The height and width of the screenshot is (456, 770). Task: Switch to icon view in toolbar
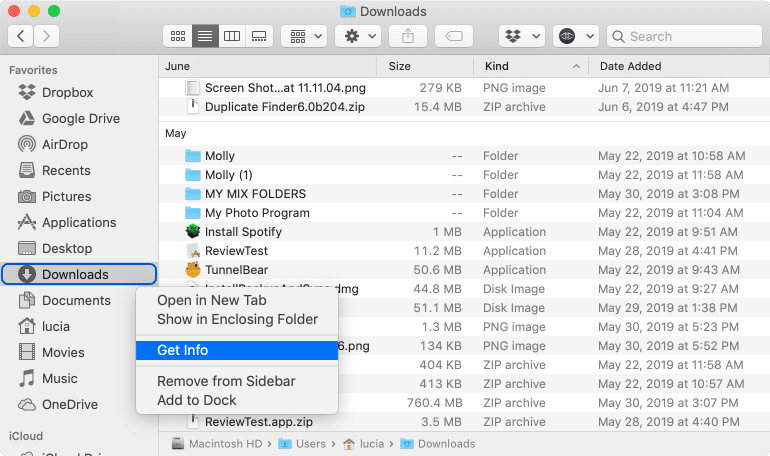pos(178,36)
